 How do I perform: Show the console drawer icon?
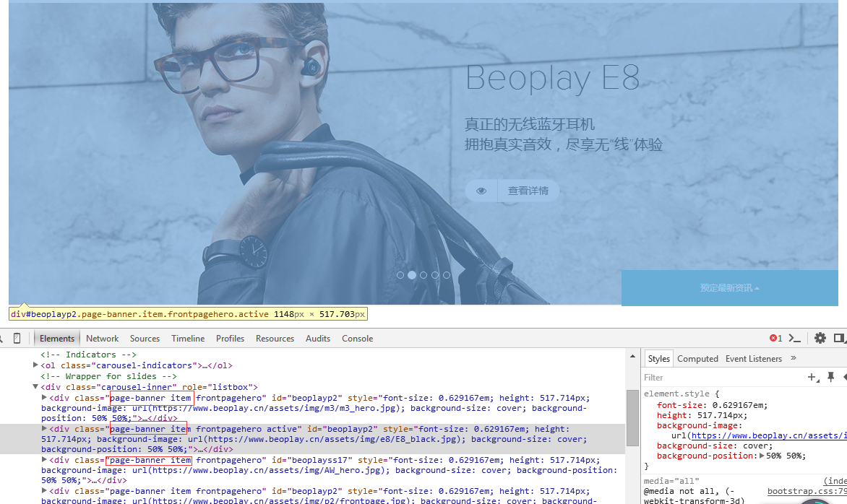[x=794, y=339]
